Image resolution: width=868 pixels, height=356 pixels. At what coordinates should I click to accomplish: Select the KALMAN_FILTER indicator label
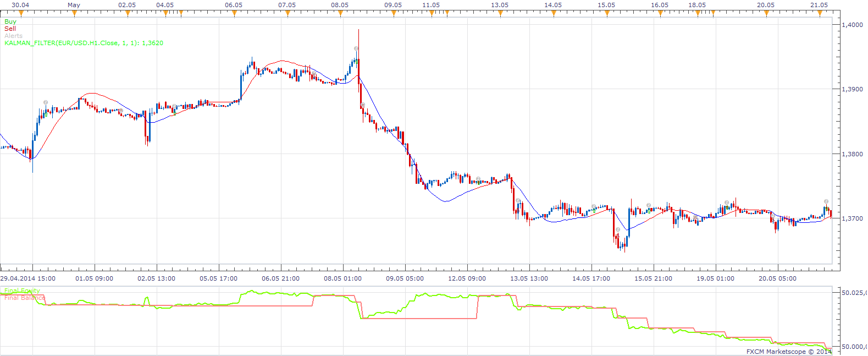pyautogui.click(x=84, y=43)
